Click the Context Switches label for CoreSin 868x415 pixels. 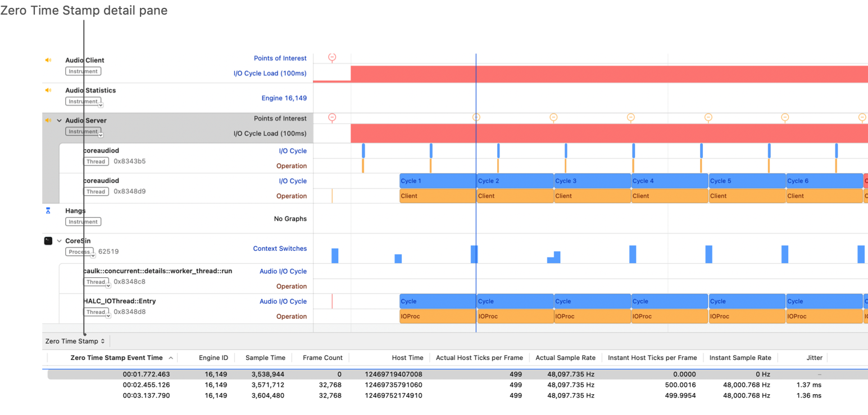[280, 248]
